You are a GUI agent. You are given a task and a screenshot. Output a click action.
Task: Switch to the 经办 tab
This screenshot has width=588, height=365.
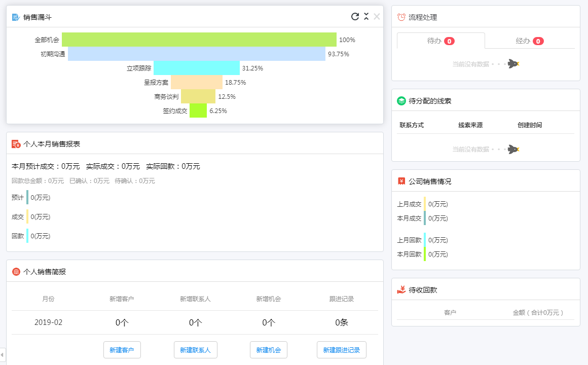pyautogui.click(x=529, y=41)
